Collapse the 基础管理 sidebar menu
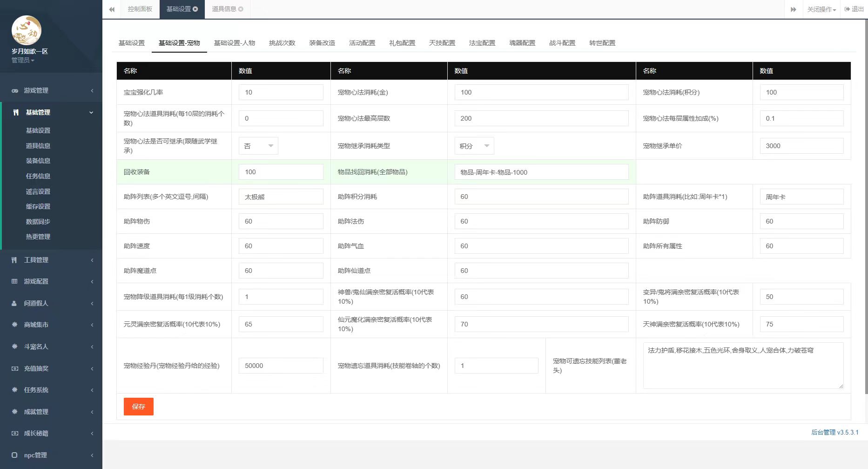 click(51, 112)
